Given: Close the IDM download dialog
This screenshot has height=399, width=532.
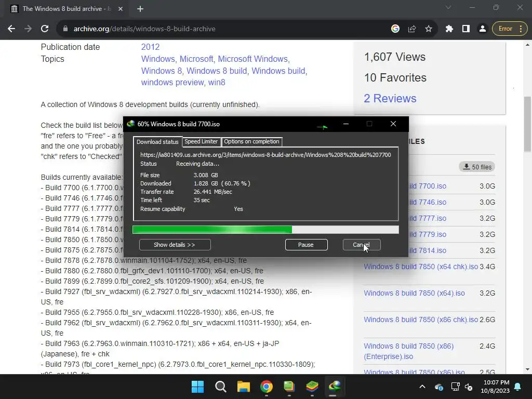Looking at the screenshot, I should [x=393, y=124].
